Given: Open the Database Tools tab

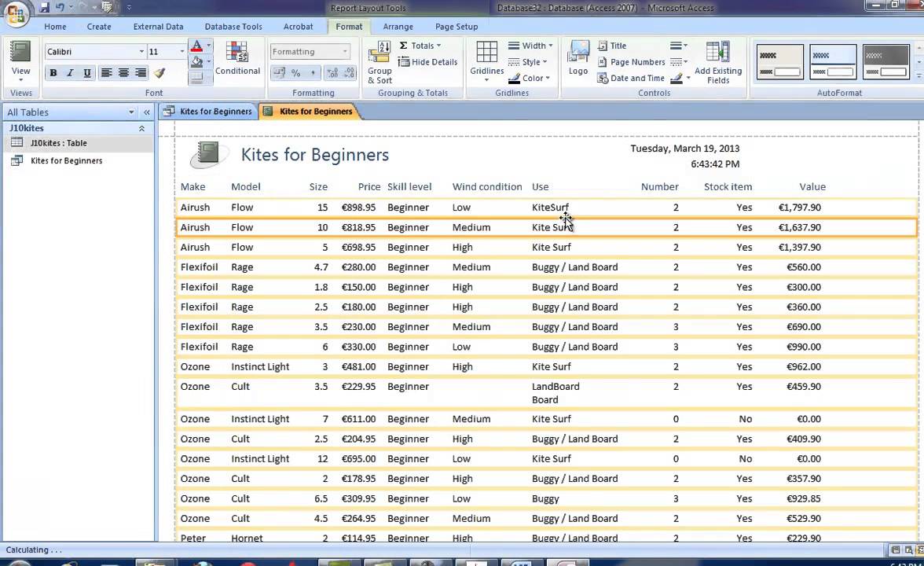Looking at the screenshot, I should (x=233, y=27).
